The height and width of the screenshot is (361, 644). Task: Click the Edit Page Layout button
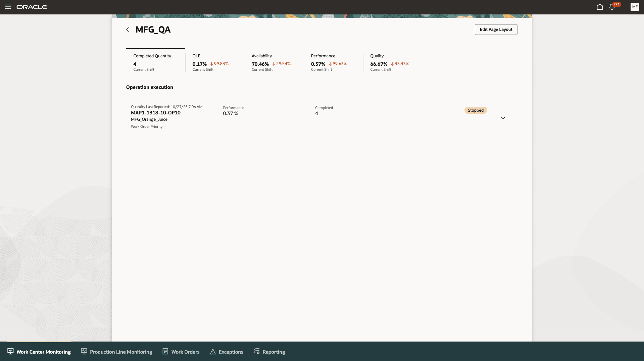[496, 29]
